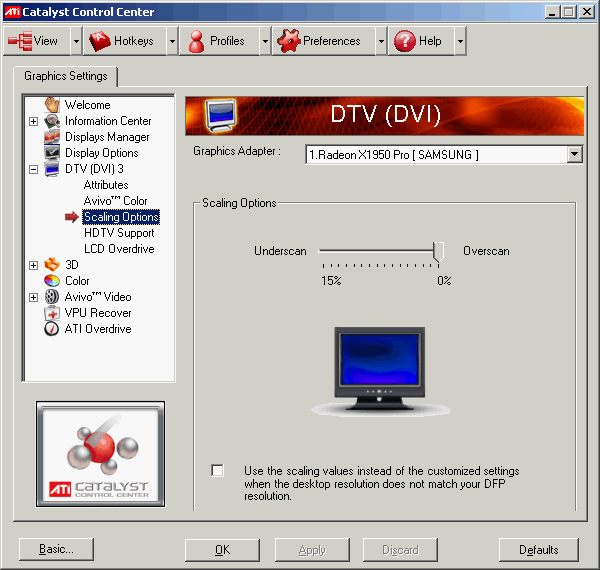Enable the use scaling values checkbox
The width and height of the screenshot is (600, 570).
[217, 471]
